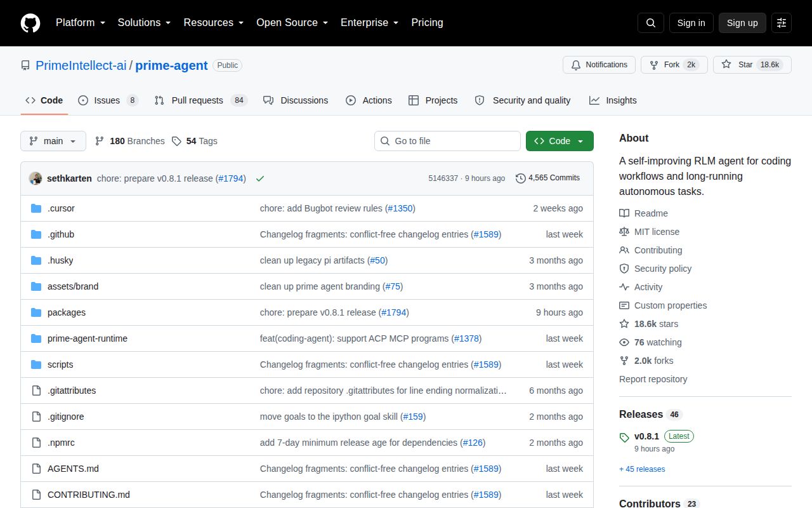
Task: Open the Projects tab
Action: pos(433,100)
